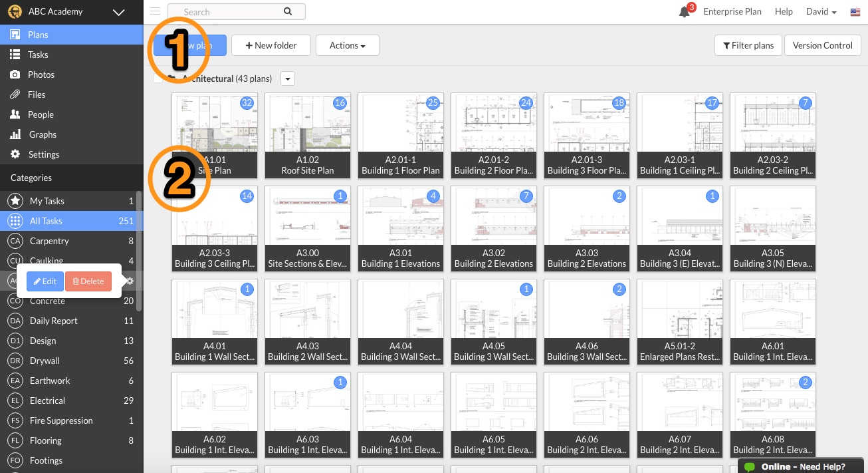
Task: Open the A2.01-2 Building 2 Floor Plan thumbnail
Action: pyautogui.click(x=494, y=136)
